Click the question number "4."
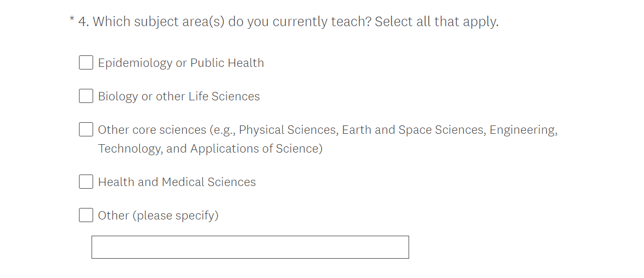 (84, 22)
